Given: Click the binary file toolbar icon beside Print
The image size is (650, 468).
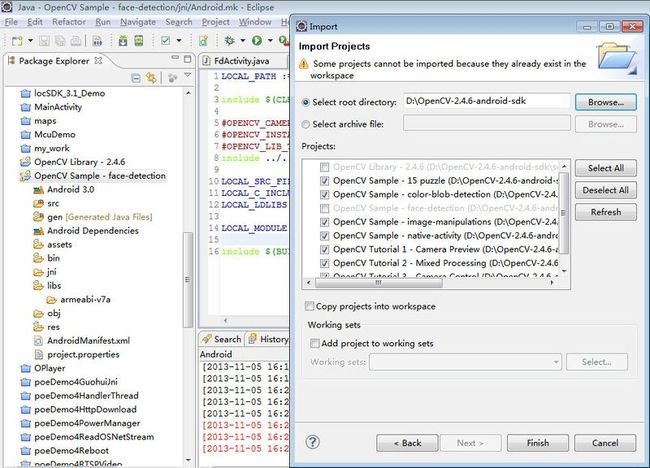Looking at the screenshot, I should (x=97, y=41).
